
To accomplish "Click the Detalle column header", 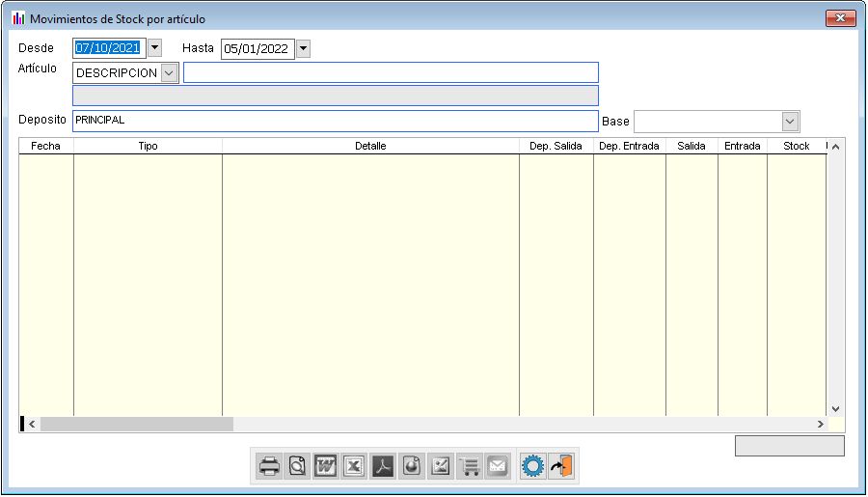I will (x=370, y=147).
